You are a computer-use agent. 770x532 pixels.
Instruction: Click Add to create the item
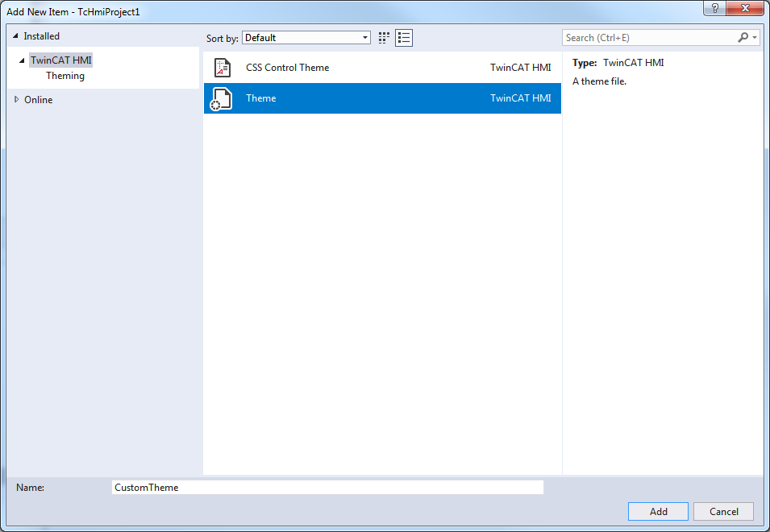658,511
